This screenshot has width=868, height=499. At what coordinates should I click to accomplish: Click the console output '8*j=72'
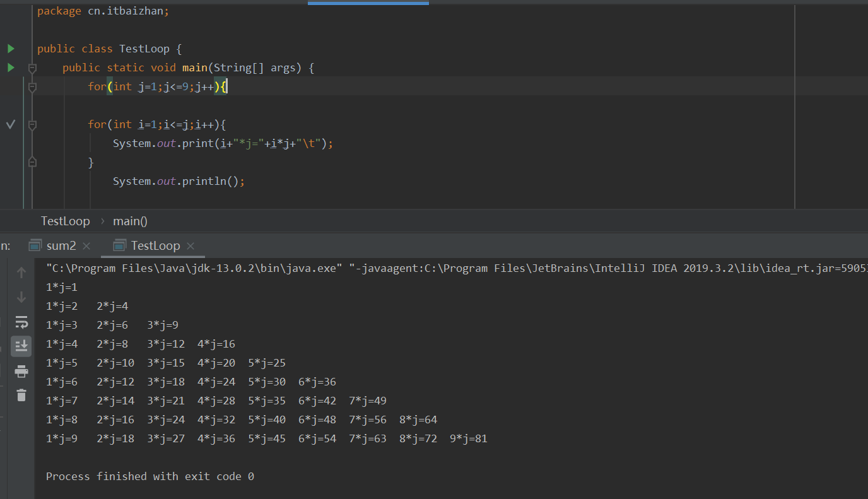[x=418, y=438]
